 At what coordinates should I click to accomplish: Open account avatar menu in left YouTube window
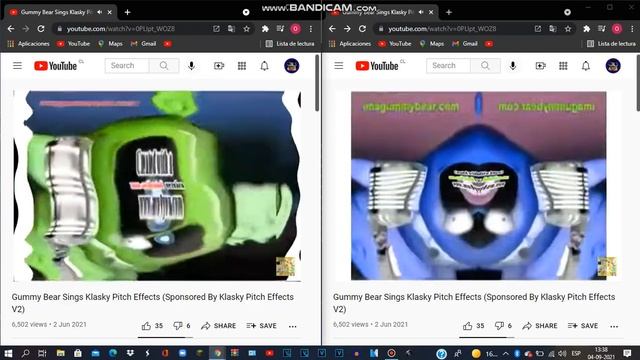[x=291, y=66]
